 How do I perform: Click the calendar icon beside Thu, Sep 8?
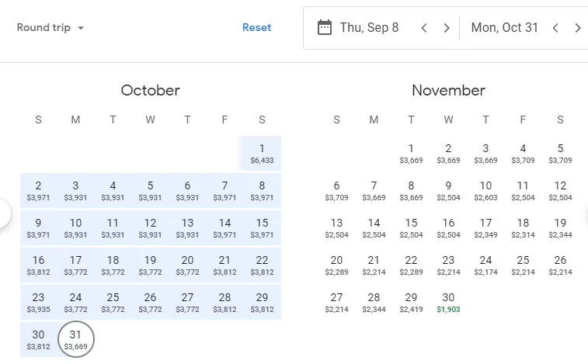click(325, 27)
